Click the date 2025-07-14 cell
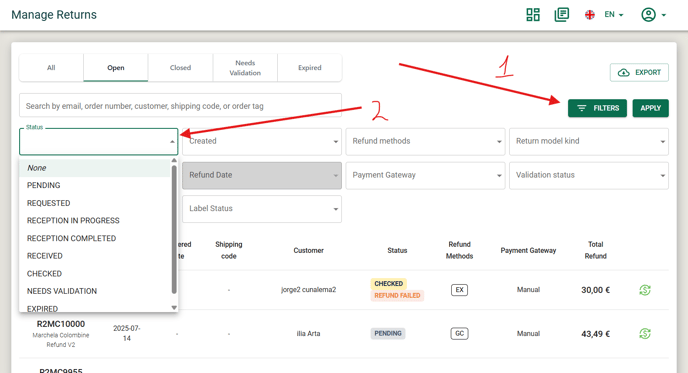 click(x=127, y=333)
